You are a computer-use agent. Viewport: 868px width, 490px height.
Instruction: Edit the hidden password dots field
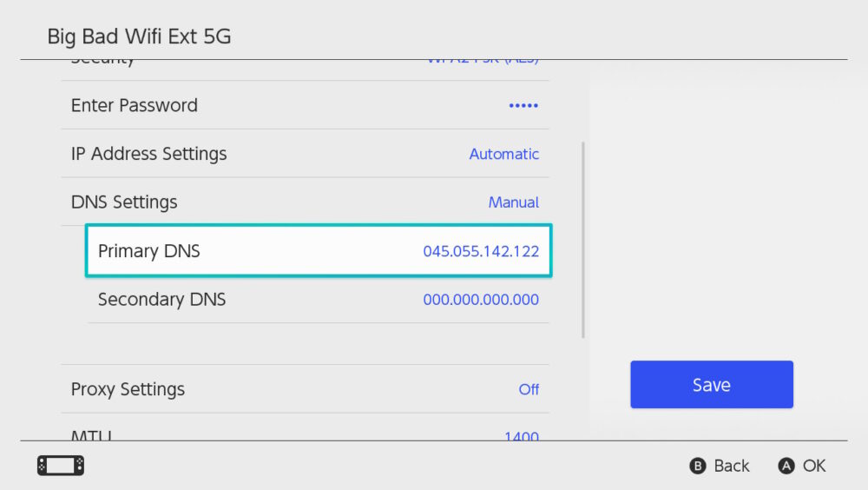[523, 105]
